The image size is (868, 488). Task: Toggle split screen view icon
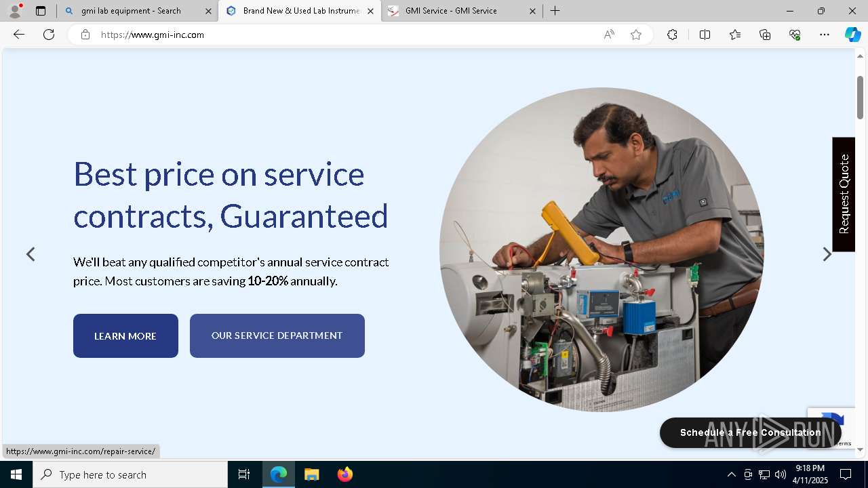(705, 35)
